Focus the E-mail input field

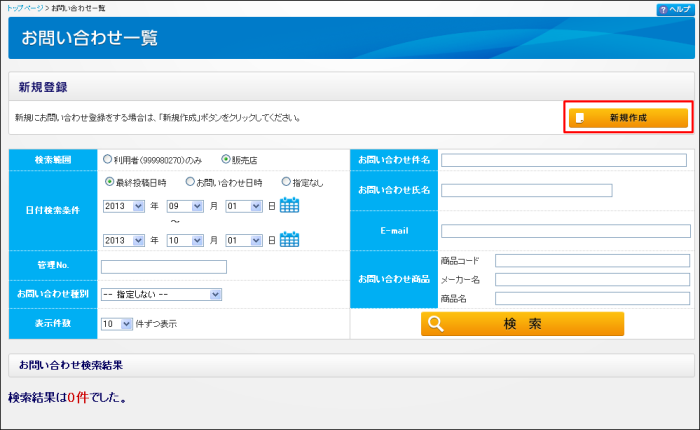pyautogui.click(x=565, y=231)
